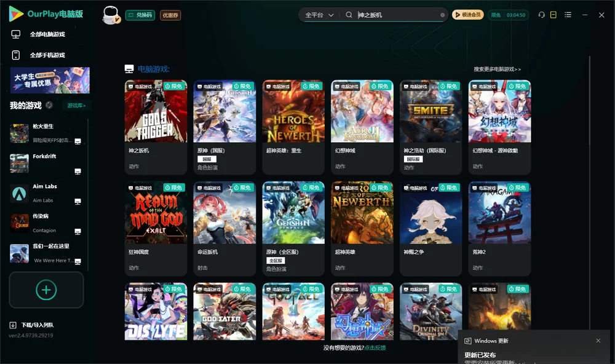Click the 兑换码 button

(x=140, y=15)
